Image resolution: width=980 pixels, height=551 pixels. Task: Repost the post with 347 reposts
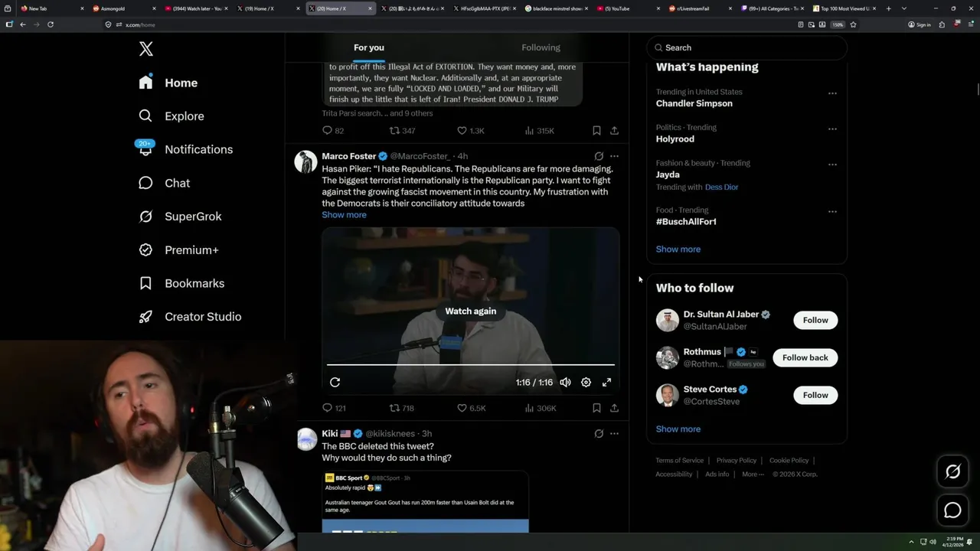402,131
